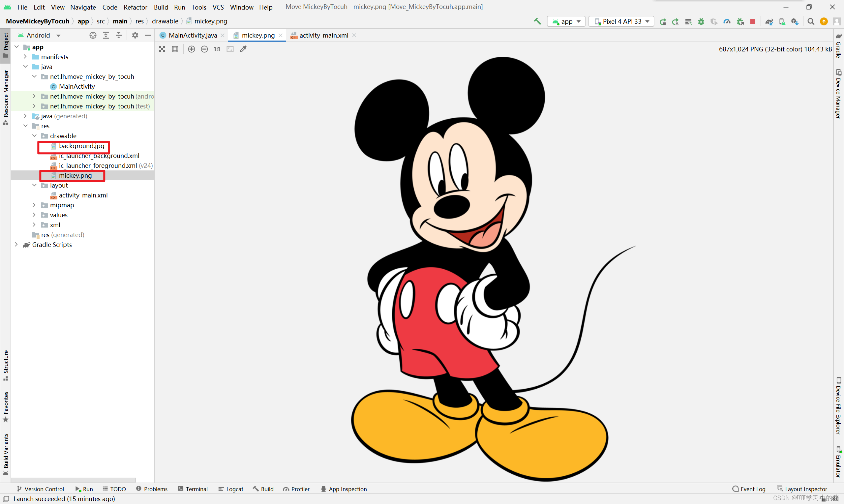844x504 pixels.
Task: Click Run with Coverage shield icon
Action: pos(714,22)
